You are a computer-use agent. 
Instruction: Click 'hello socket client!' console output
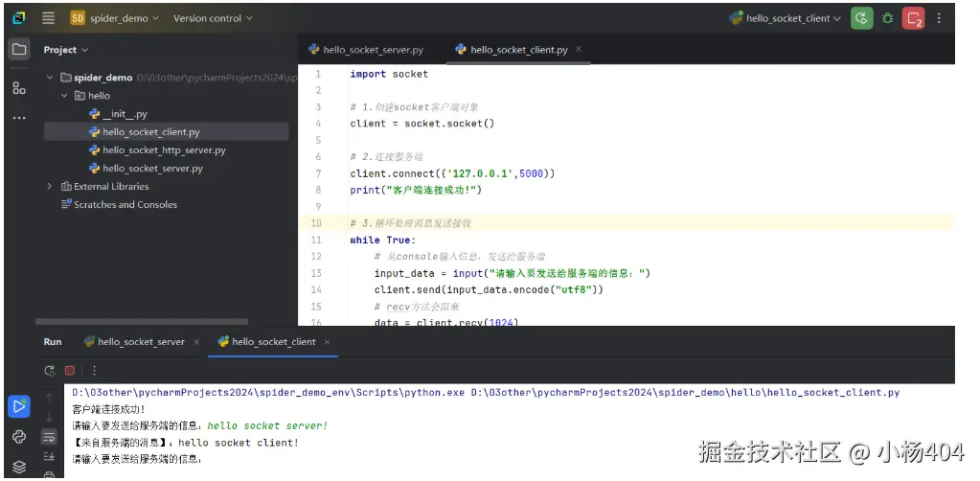click(239, 443)
